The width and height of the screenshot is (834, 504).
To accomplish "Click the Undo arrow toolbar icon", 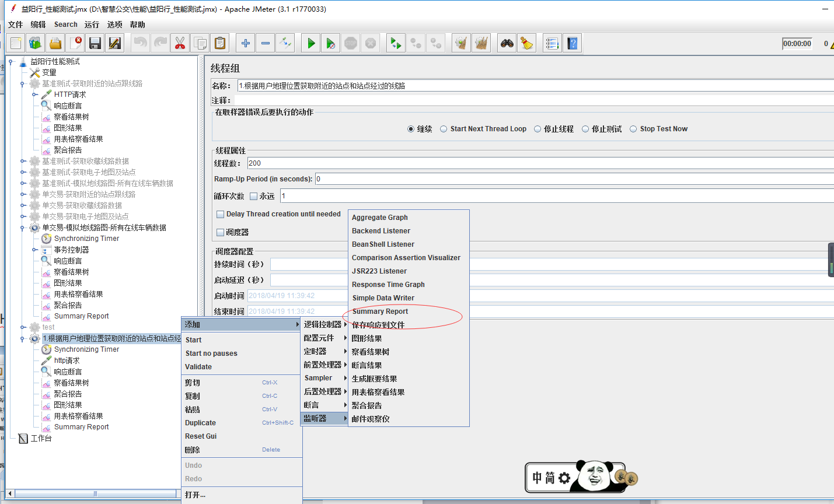I will 141,43.
